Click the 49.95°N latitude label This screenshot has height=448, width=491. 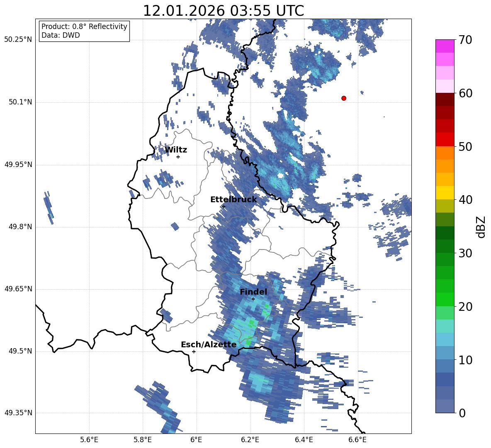[18, 165]
